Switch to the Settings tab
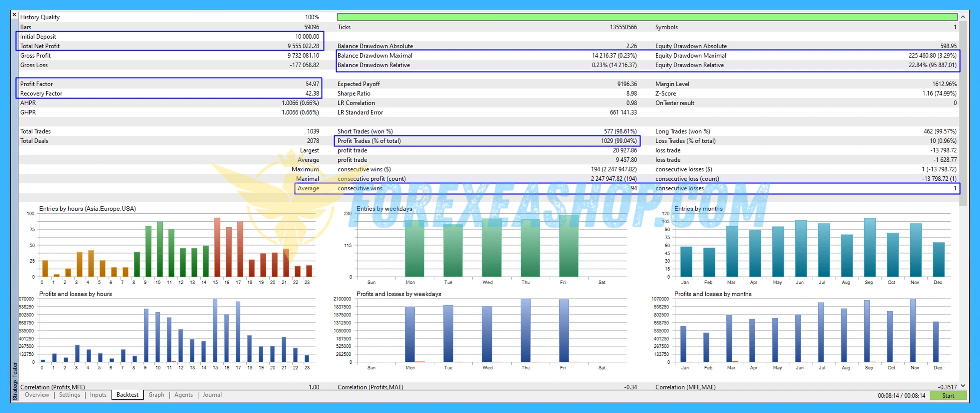The height and width of the screenshot is (413, 980). 69,395
